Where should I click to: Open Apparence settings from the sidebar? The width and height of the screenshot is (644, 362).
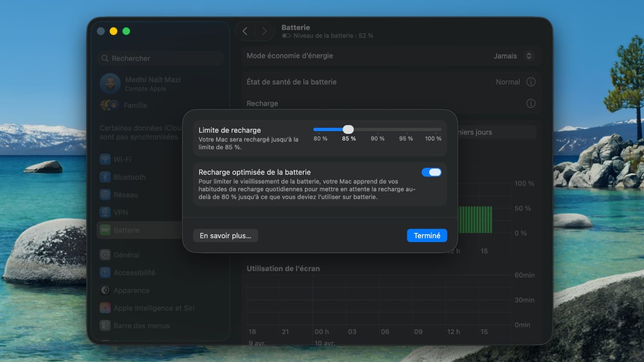[105, 290]
